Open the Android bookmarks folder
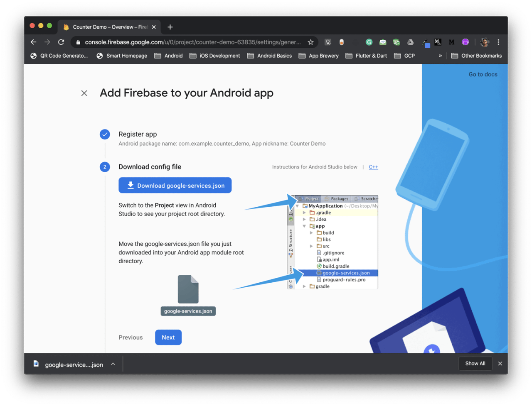The width and height of the screenshot is (532, 406). coord(168,56)
